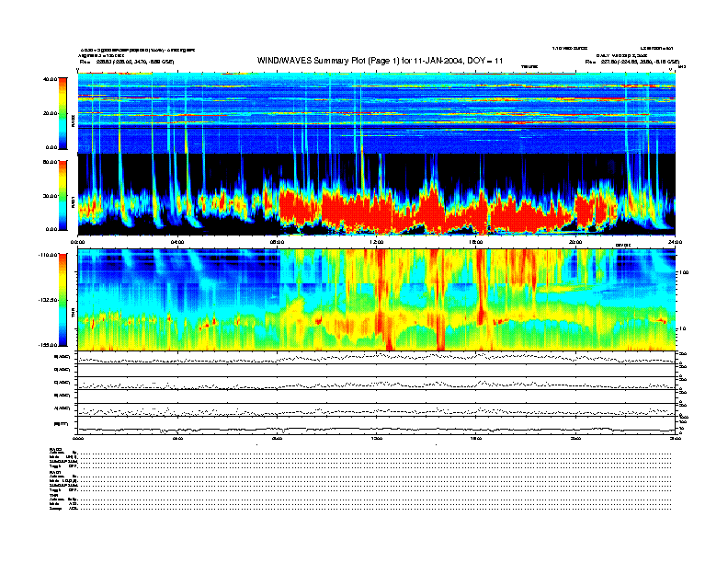Click the 16:00 time tick under RAD1

click(475, 243)
